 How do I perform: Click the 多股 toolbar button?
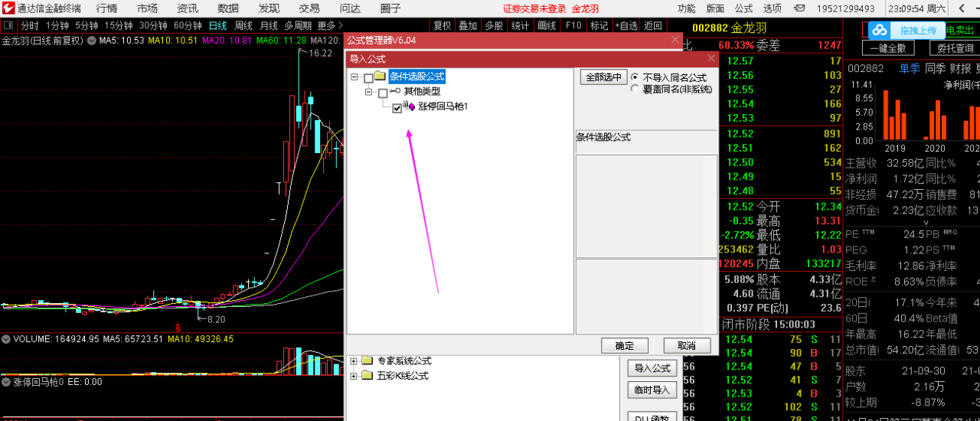pyautogui.click(x=494, y=25)
